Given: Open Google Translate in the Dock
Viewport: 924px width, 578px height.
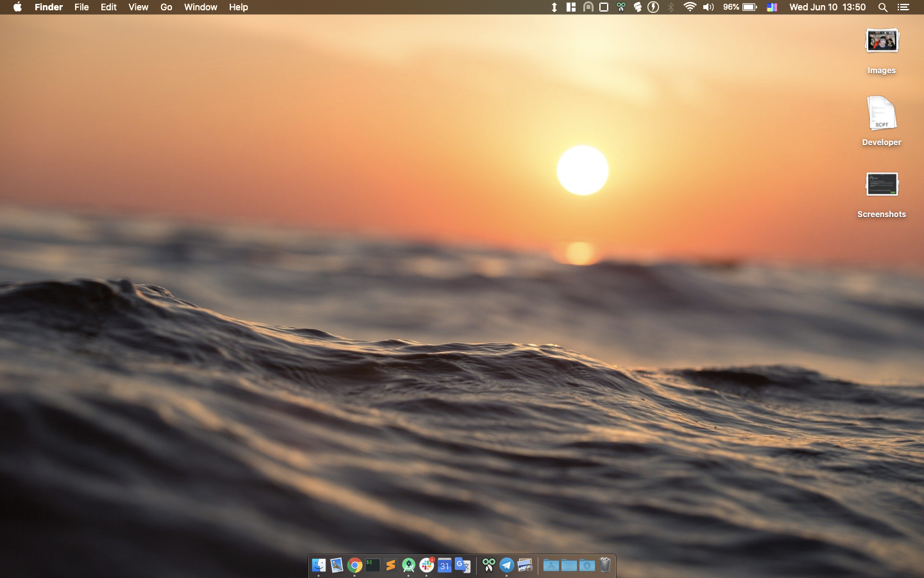Looking at the screenshot, I should coord(463,565).
